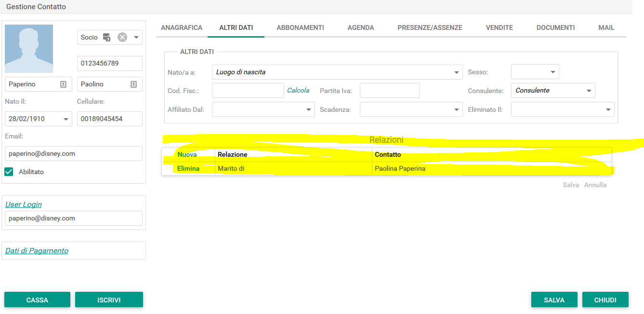
Task: Open the Socio contact type dropdown
Action: pos(136,37)
